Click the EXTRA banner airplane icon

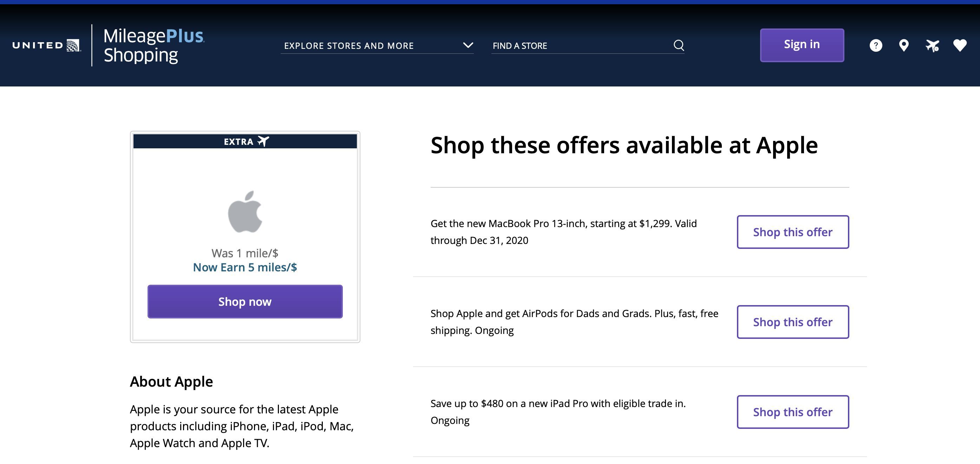tap(263, 141)
